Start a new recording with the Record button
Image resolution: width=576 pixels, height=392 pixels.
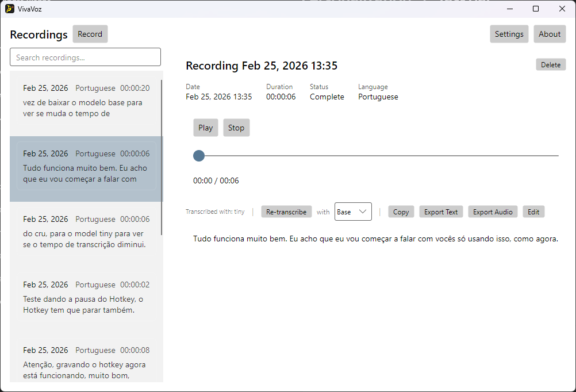point(90,34)
